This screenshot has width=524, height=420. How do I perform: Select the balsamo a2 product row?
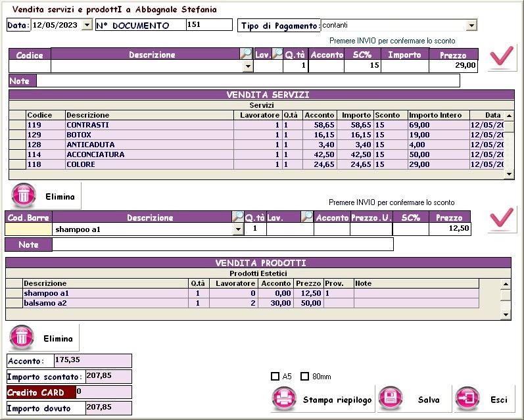click(243, 304)
